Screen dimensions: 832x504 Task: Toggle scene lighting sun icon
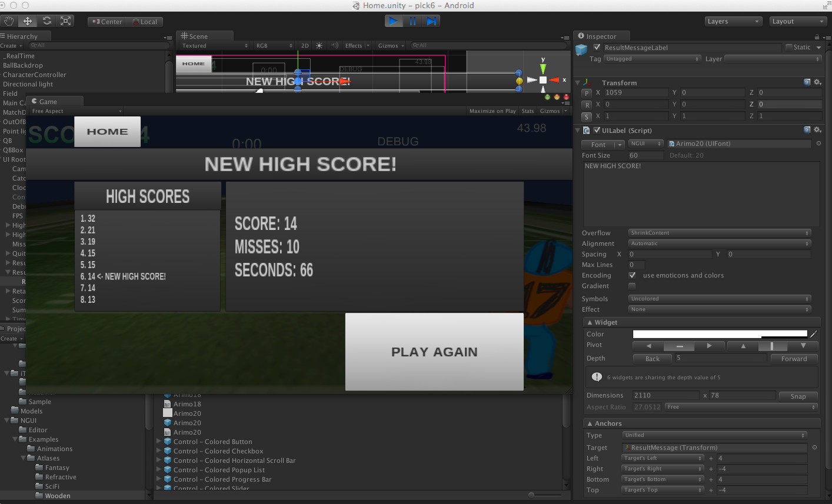point(320,45)
